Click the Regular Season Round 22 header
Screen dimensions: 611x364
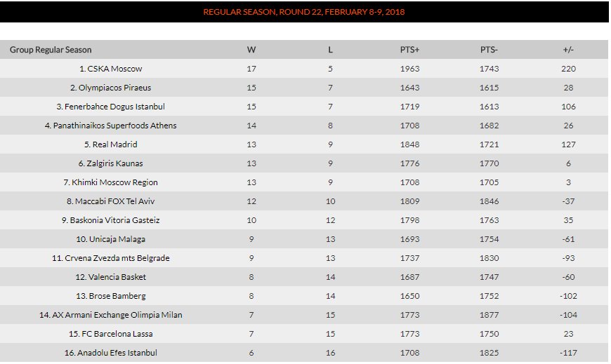(x=304, y=12)
